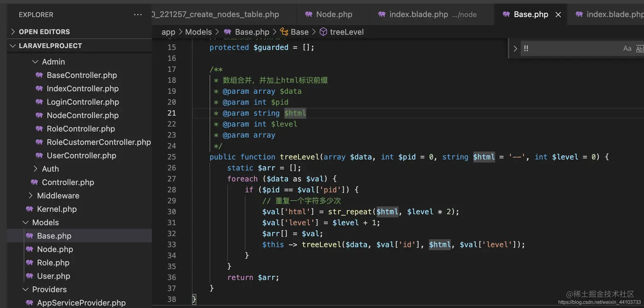644x308 pixels.
Task: Open Node.php in the Models folder
Action: point(55,249)
